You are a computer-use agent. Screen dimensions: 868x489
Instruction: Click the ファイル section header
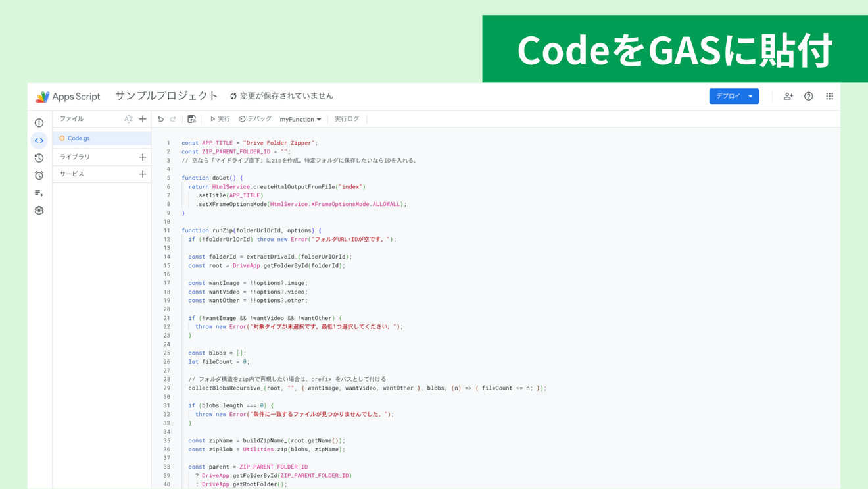point(72,119)
